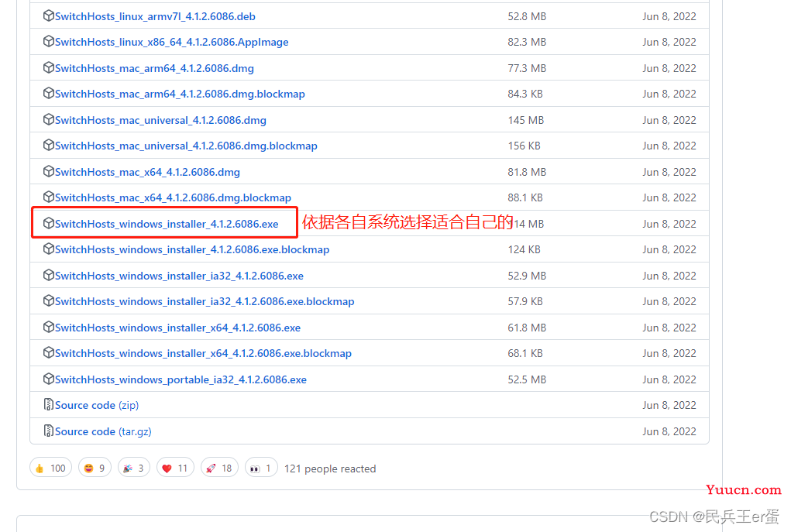
Task: Download SwitchHosts_windows_installer_ia32 exe
Action: pyautogui.click(x=179, y=276)
